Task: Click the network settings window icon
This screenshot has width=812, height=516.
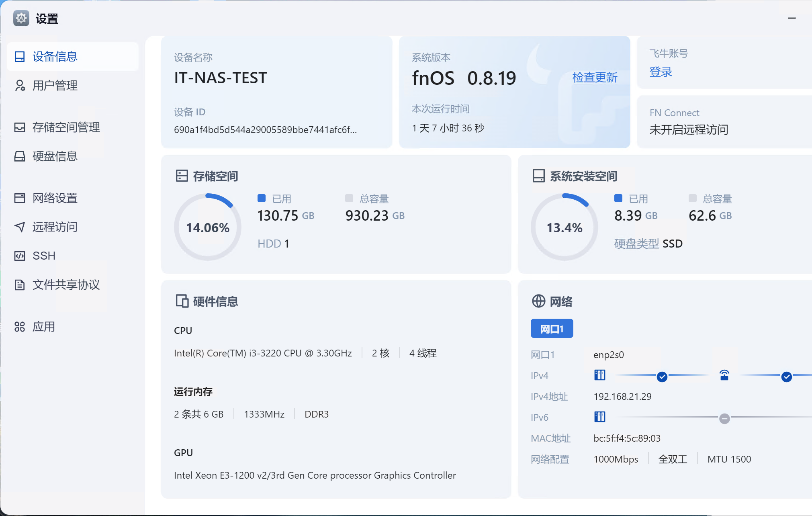Action: click(20, 198)
